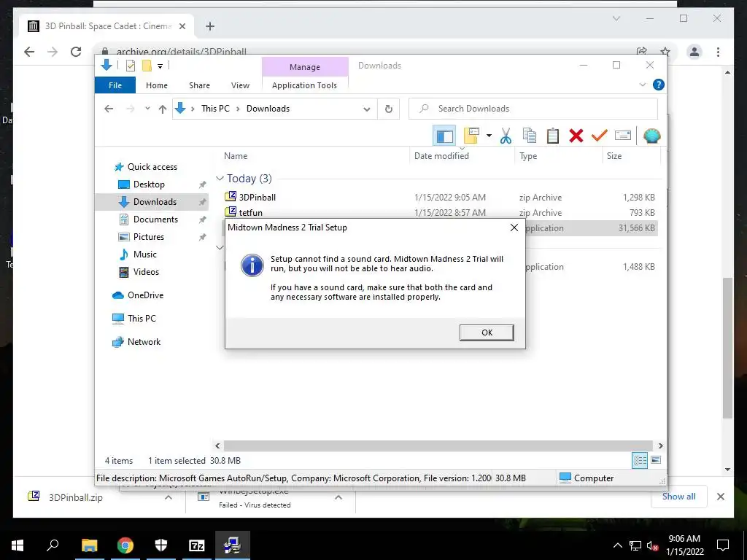Click the Properties icon in quick access toolbar
Image resolution: width=747 pixels, height=560 pixels.
pos(130,66)
